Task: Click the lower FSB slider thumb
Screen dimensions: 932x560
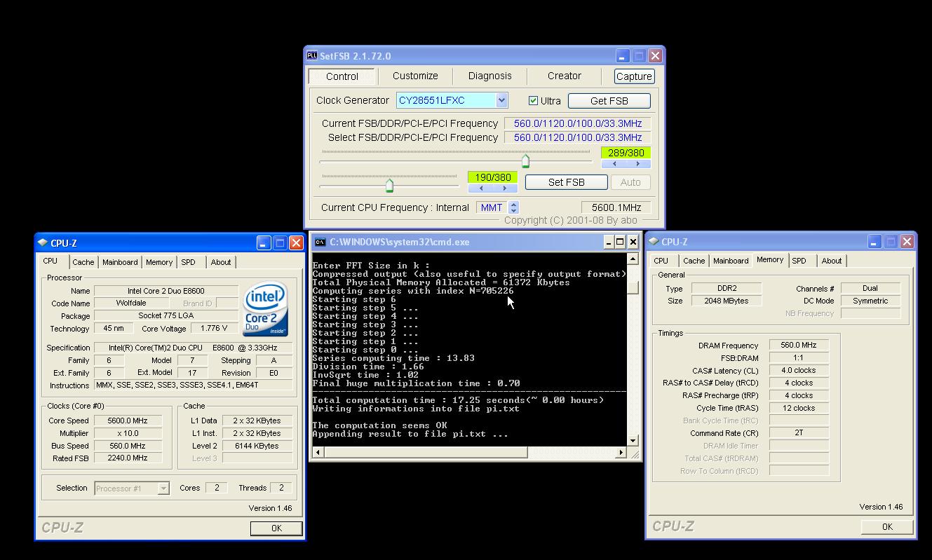Action: tap(389, 186)
